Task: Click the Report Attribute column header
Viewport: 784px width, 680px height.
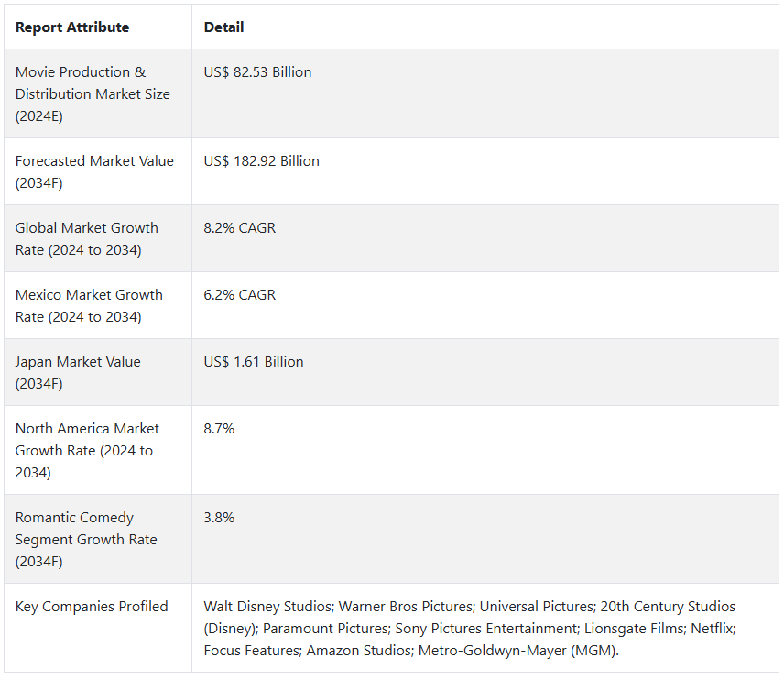Action: pyautogui.click(x=72, y=27)
